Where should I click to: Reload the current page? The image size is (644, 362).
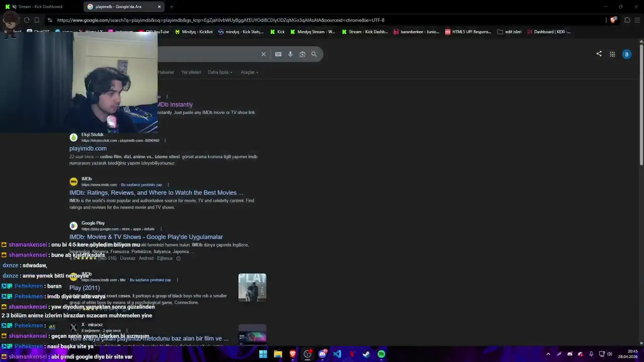[27, 20]
